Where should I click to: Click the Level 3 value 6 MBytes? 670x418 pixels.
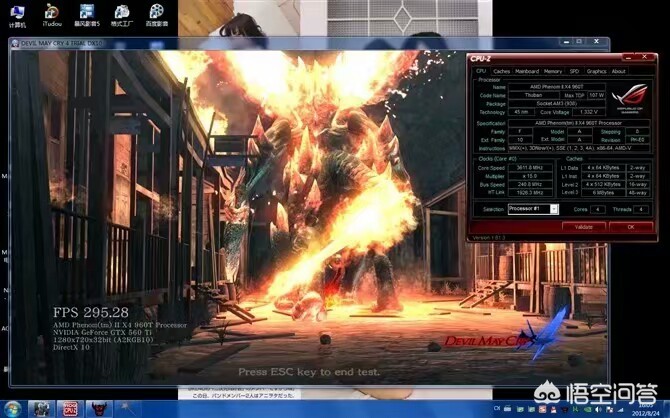pyautogui.click(x=603, y=193)
